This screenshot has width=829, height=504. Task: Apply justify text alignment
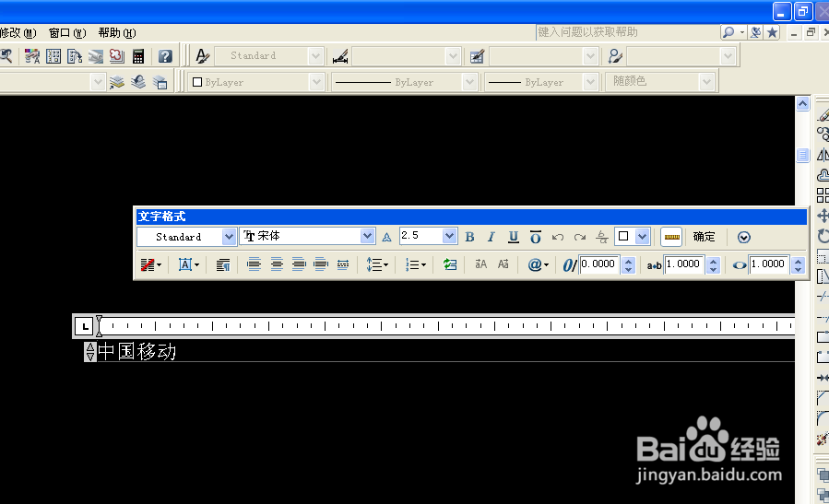coord(321,264)
